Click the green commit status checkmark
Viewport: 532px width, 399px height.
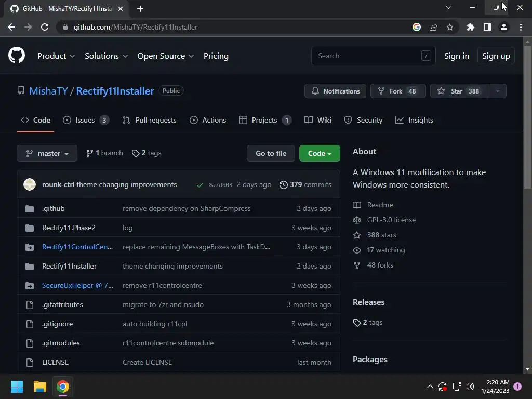[x=200, y=185]
